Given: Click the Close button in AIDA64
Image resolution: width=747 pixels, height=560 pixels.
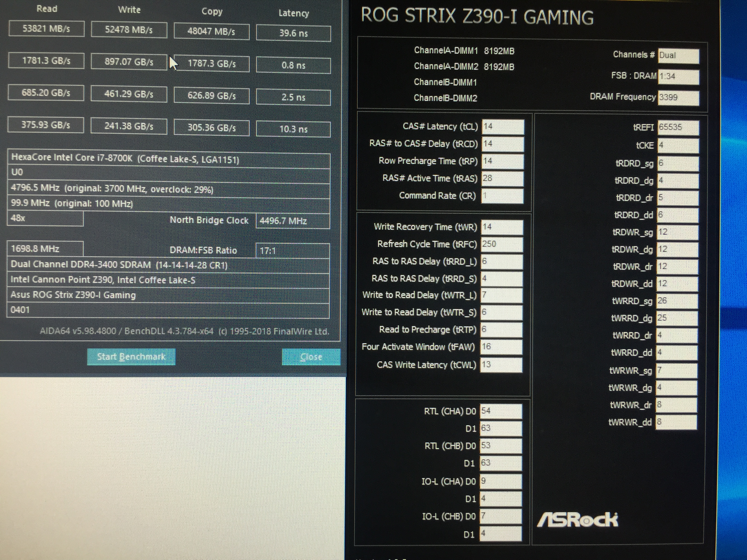Looking at the screenshot, I should pos(311,357).
